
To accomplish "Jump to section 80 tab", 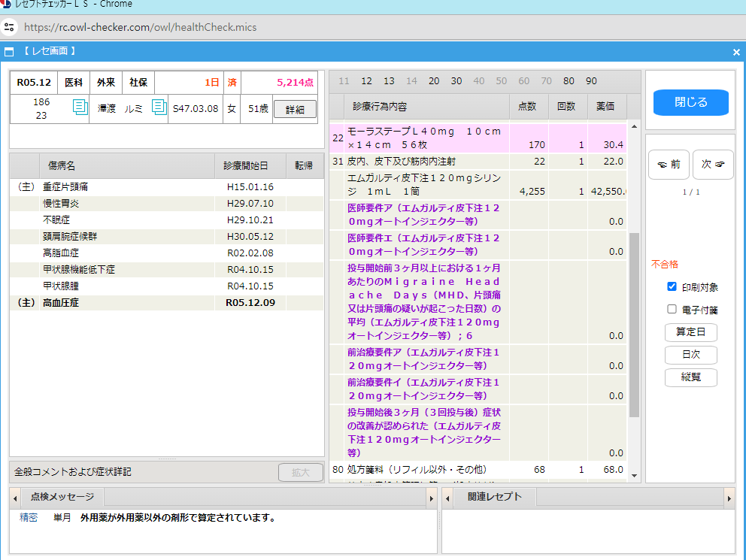I will coord(569,81).
